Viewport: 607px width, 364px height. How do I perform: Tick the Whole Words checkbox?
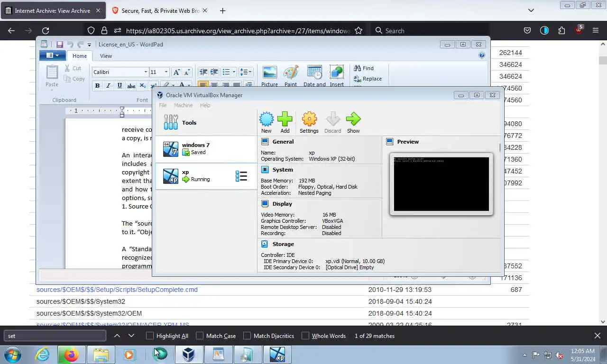pos(305,336)
